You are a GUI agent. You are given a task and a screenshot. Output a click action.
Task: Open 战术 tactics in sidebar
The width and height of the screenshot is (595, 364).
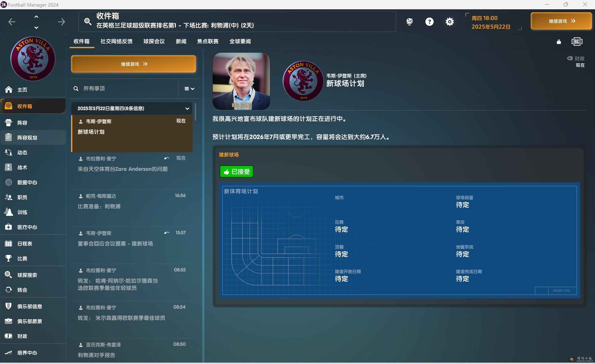(x=33, y=167)
